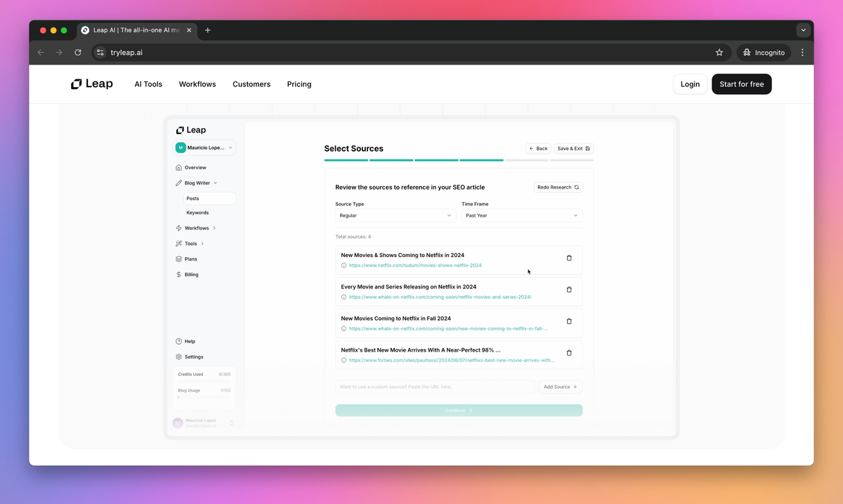
Task: Click the Continue button
Action: tap(459, 411)
